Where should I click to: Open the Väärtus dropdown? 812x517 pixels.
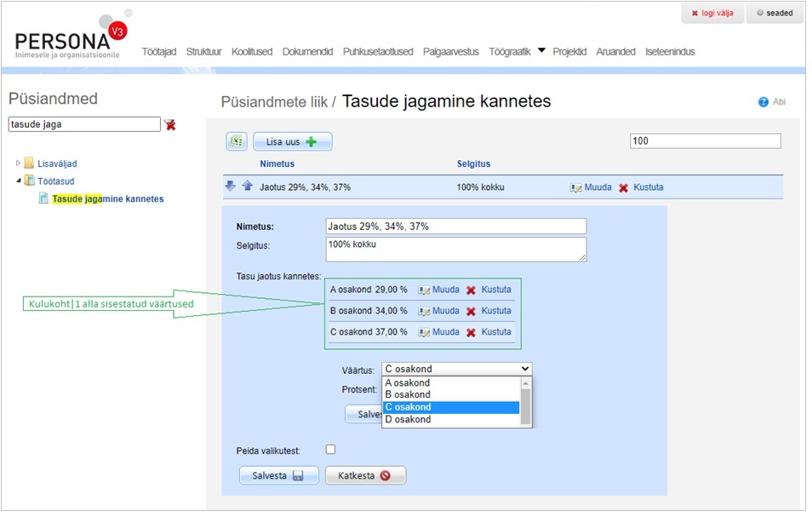click(456, 369)
